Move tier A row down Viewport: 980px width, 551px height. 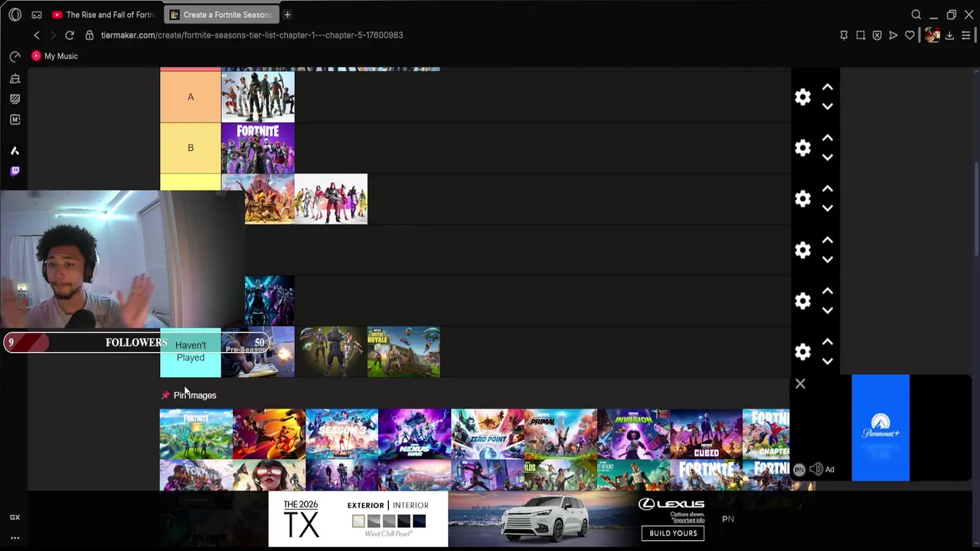828,106
